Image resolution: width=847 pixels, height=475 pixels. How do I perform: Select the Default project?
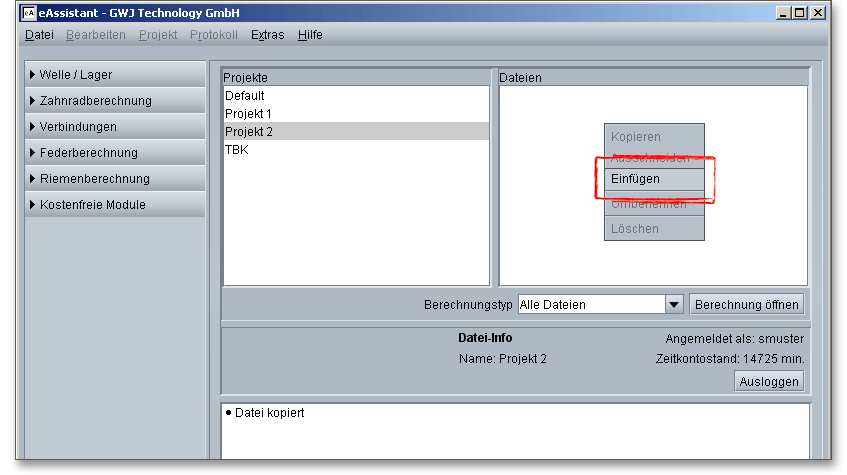pyautogui.click(x=245, y=96)
